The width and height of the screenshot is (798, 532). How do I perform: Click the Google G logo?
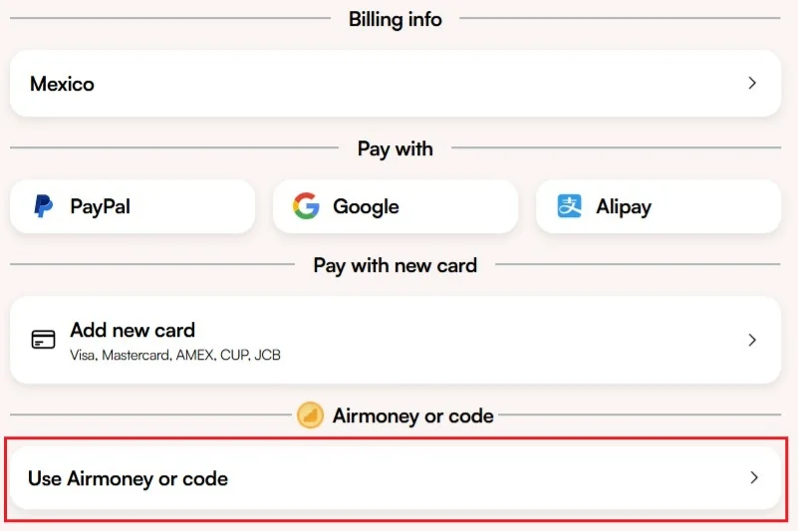306,207
